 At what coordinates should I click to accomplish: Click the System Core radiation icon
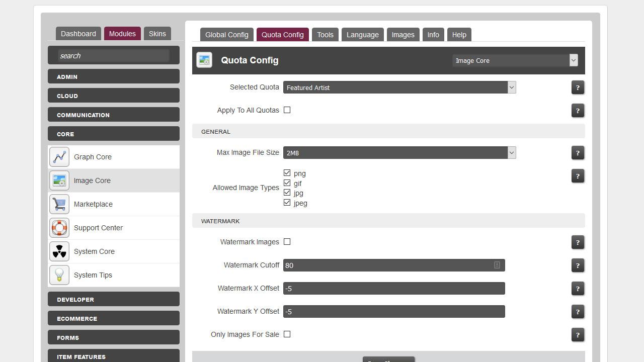coord(59,251)
